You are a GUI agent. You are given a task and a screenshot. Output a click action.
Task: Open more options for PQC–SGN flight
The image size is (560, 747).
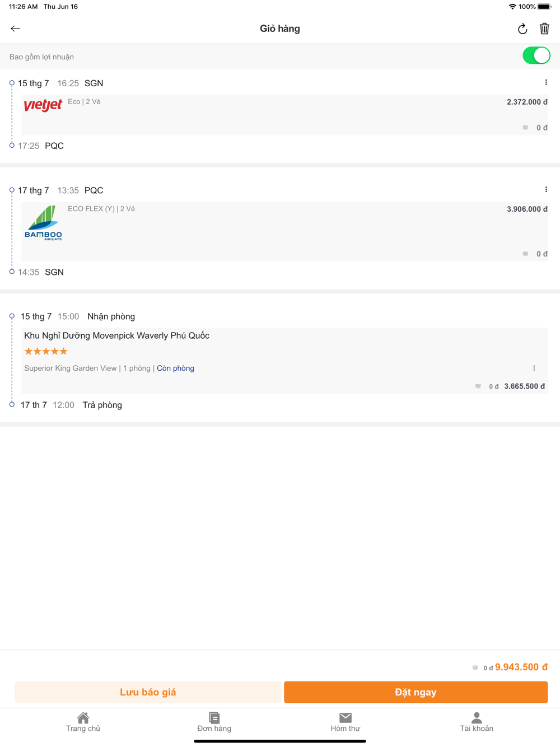pyautogui.click(x=546, y=190)
